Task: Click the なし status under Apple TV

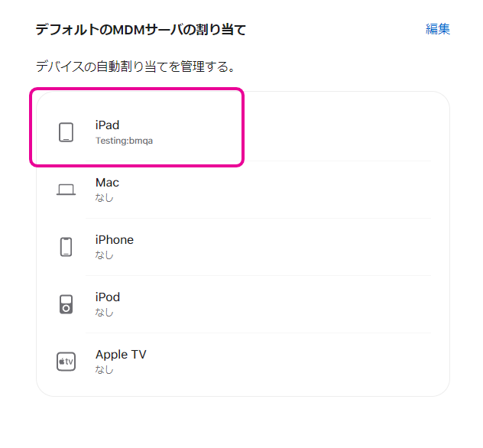Action: pos(104,370)
